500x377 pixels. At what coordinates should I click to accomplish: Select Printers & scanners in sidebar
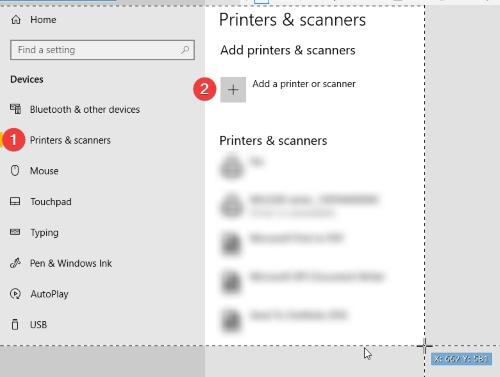point(70,140)
